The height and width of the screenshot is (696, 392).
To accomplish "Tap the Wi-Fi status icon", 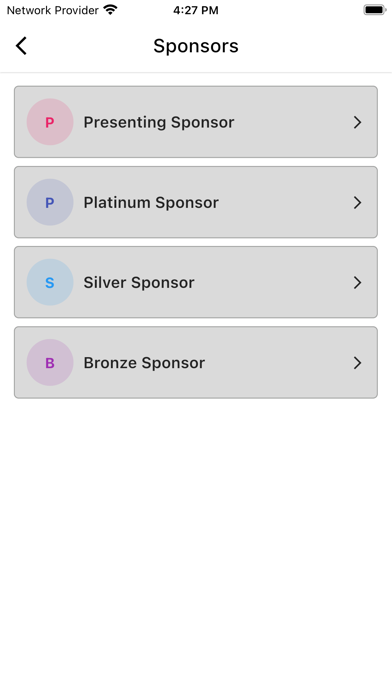I will point(110,10).
